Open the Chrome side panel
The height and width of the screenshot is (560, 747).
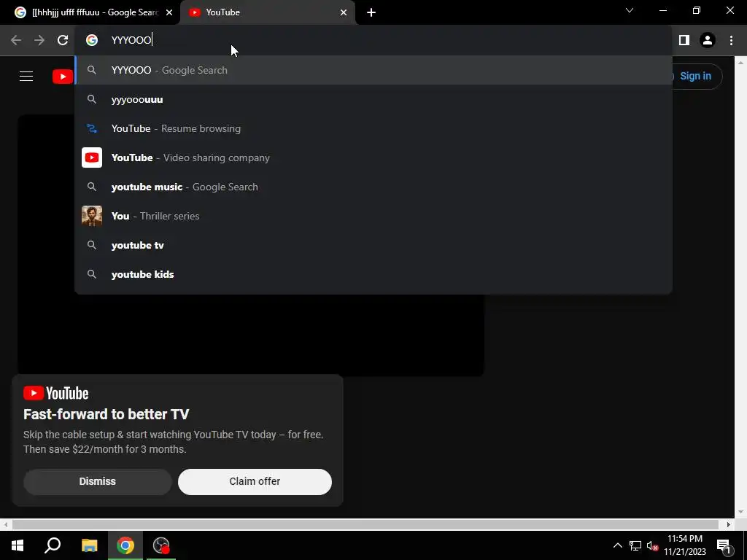tap(684, 40)
